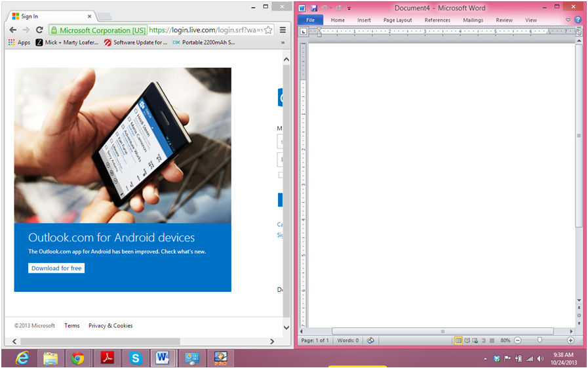Open the File tab in Word
The image size is (588, 368).
coord(311,20)
